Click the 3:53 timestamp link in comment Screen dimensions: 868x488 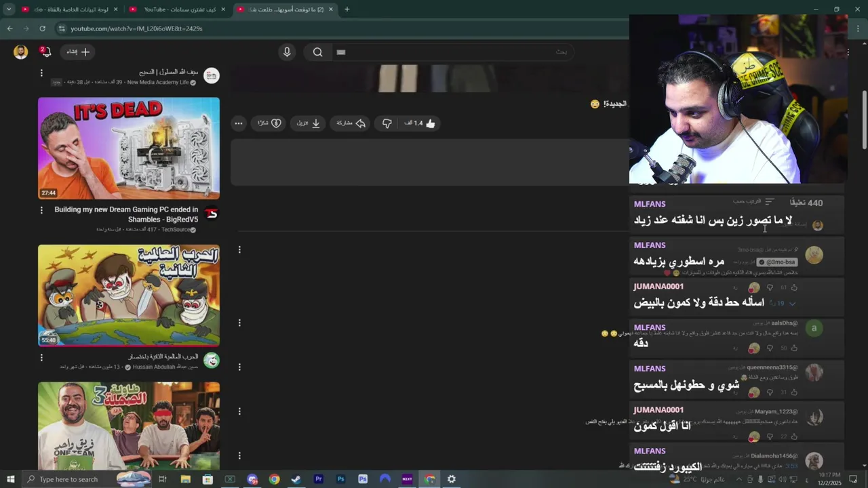(x=791, y=466)
